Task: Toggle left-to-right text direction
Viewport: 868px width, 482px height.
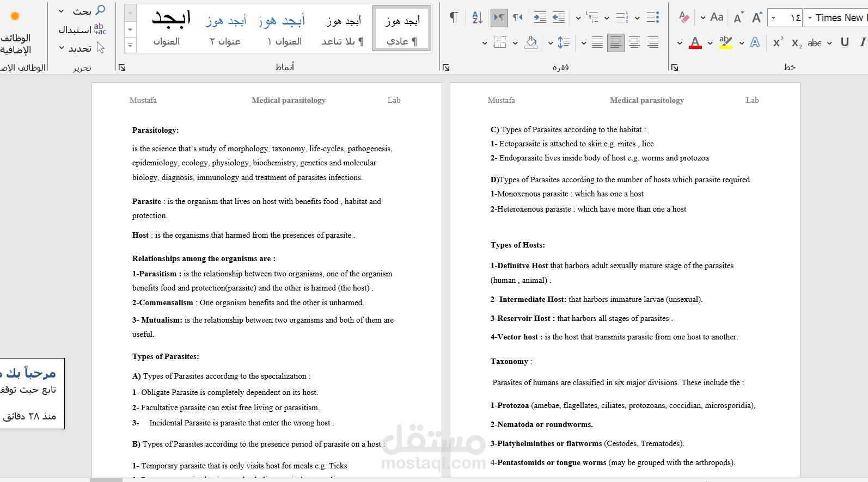Action: click(499, 17)
